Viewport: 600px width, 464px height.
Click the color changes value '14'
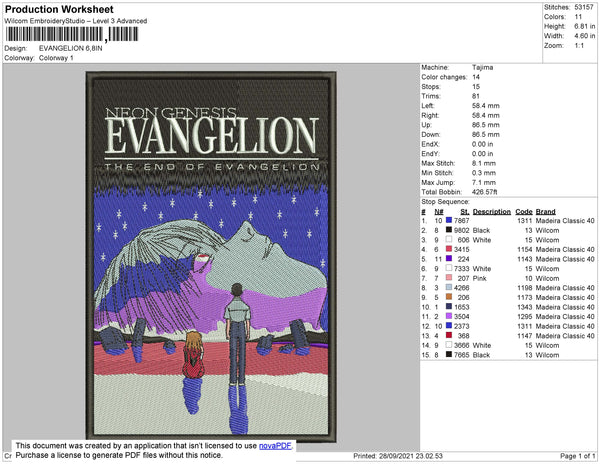click(476, 77)
